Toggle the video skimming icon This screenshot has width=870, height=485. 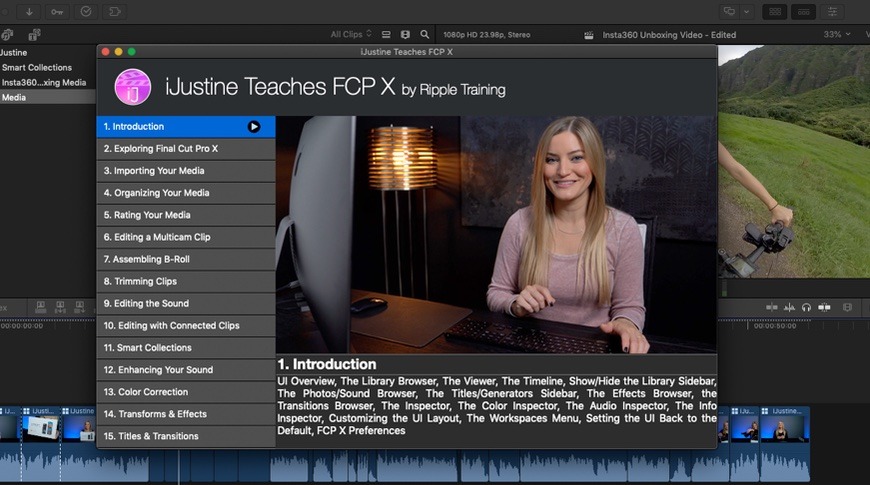[x=771, y=307]
